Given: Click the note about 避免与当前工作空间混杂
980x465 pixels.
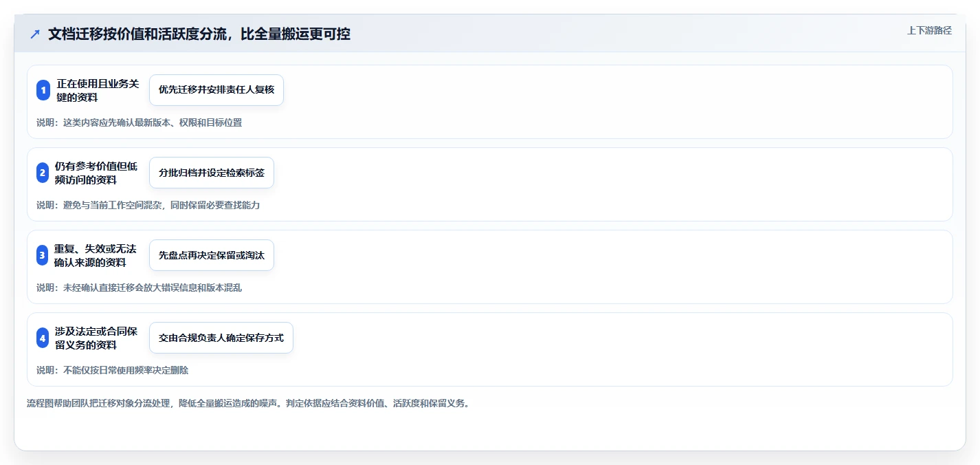Looking at the screenshot, I should (148, 205).
